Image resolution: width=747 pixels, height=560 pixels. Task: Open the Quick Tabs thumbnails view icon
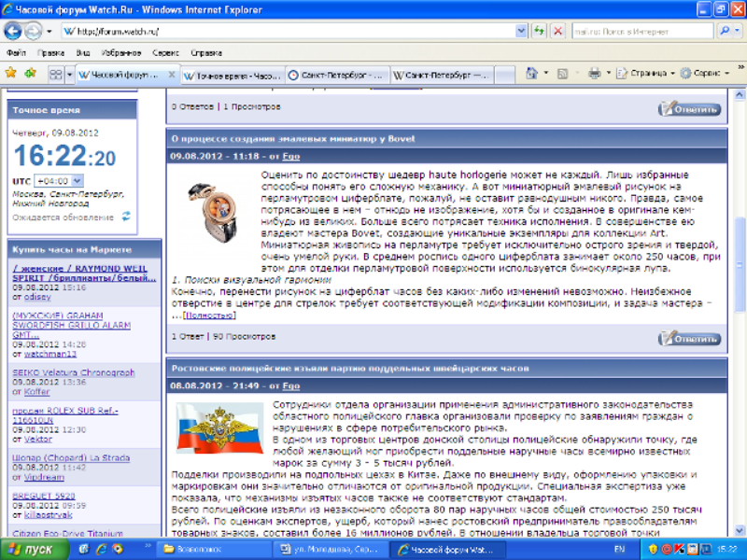(56, 75)
